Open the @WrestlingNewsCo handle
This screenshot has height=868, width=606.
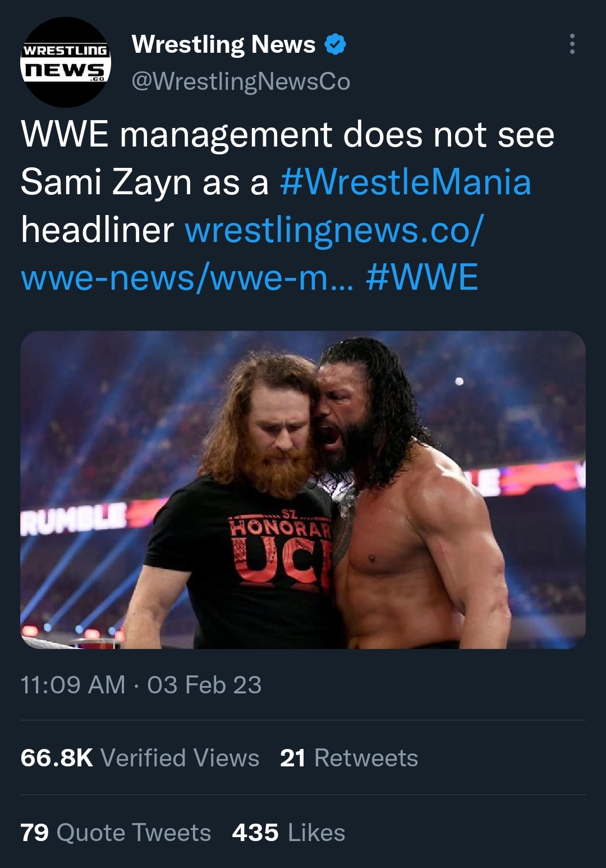point(241,81)
